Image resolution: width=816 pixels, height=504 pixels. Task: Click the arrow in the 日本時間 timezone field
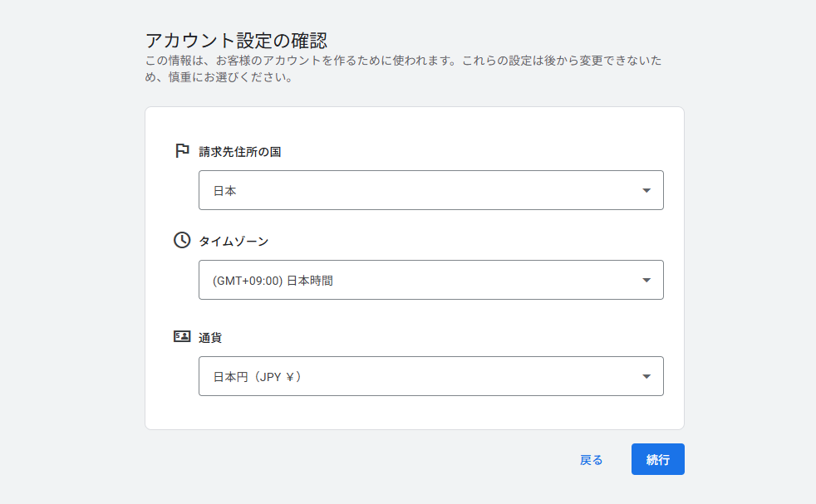point(646,280)
